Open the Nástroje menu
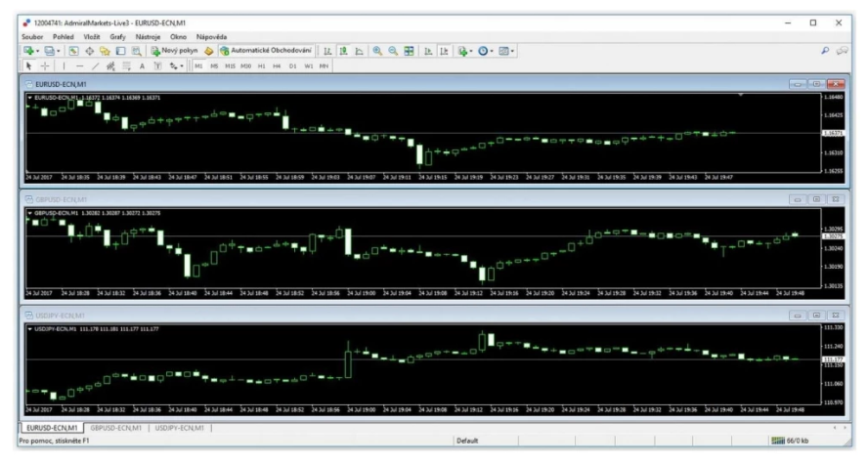The width and height of the screenshot is (868, 464). [148, 36]
